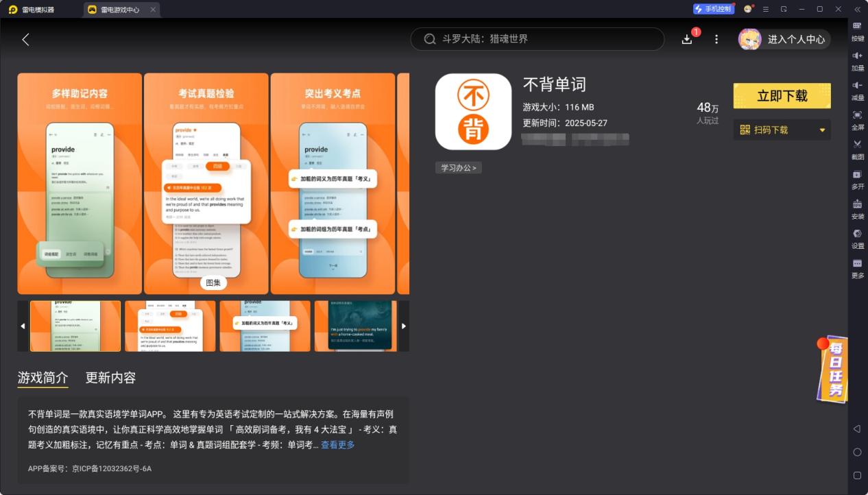Click the profile avatar icon
This screenshot has width=868, height=495.
[x=749, y=39]
